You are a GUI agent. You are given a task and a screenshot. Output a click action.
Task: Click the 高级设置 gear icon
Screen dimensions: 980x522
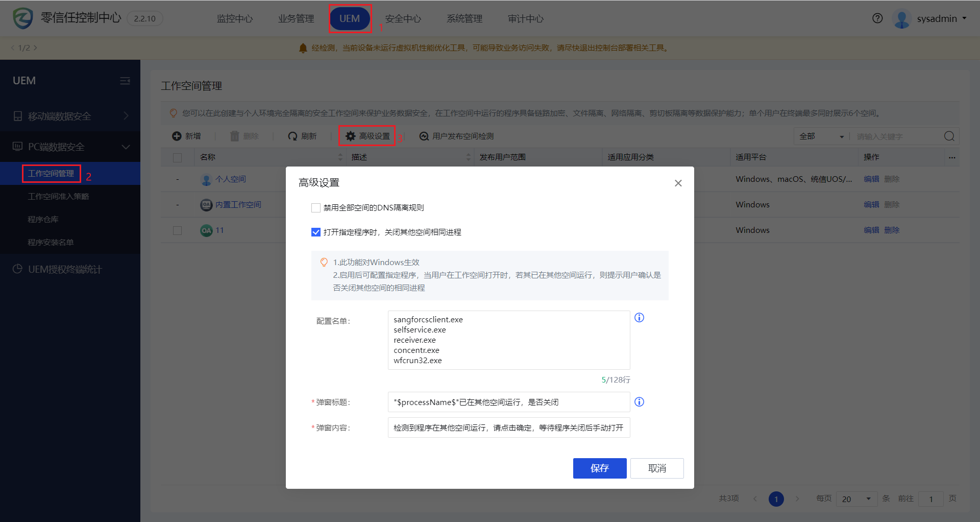[x=351, y=136]
